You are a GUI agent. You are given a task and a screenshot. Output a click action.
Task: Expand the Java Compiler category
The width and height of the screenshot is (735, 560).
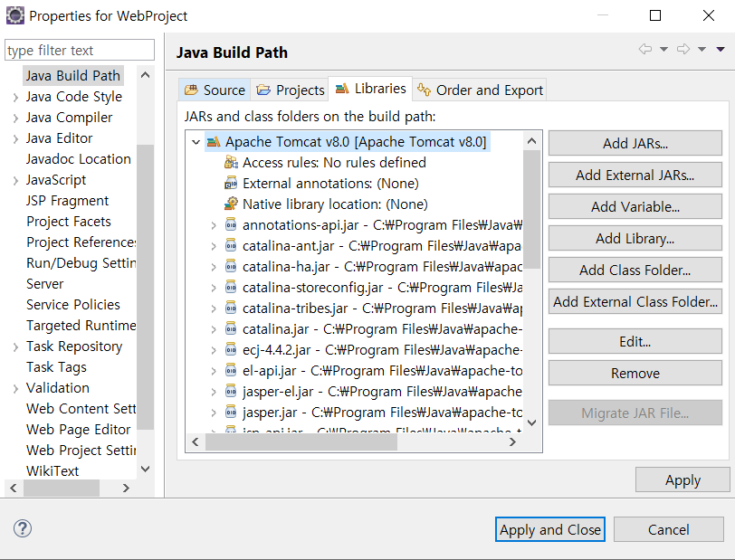click(x=16, y=118)
